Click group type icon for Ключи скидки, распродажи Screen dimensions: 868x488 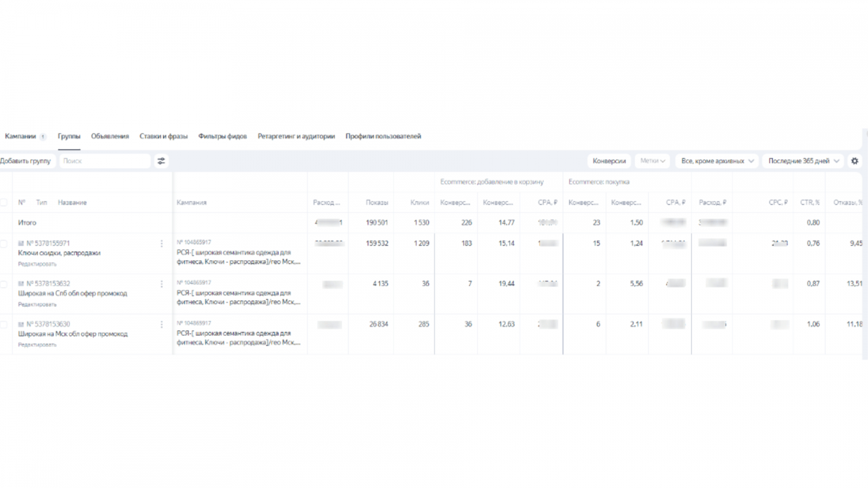[x=21, y=244]
